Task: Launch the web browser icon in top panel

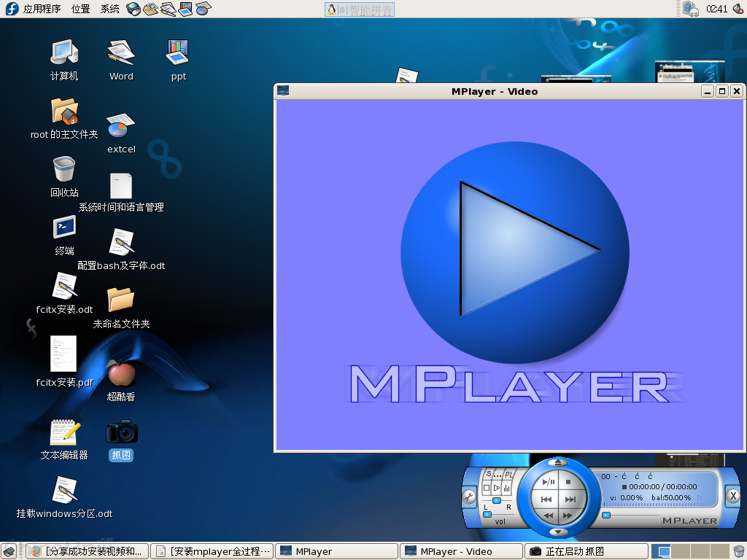Action: click(134, 9)
